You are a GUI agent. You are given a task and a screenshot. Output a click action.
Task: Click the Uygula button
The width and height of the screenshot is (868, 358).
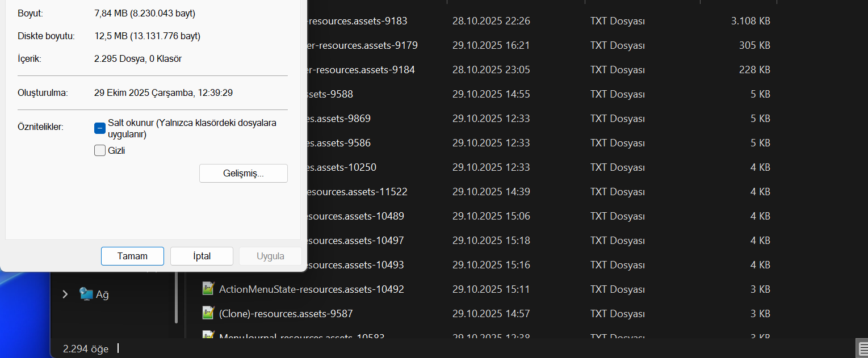[270, 256]
